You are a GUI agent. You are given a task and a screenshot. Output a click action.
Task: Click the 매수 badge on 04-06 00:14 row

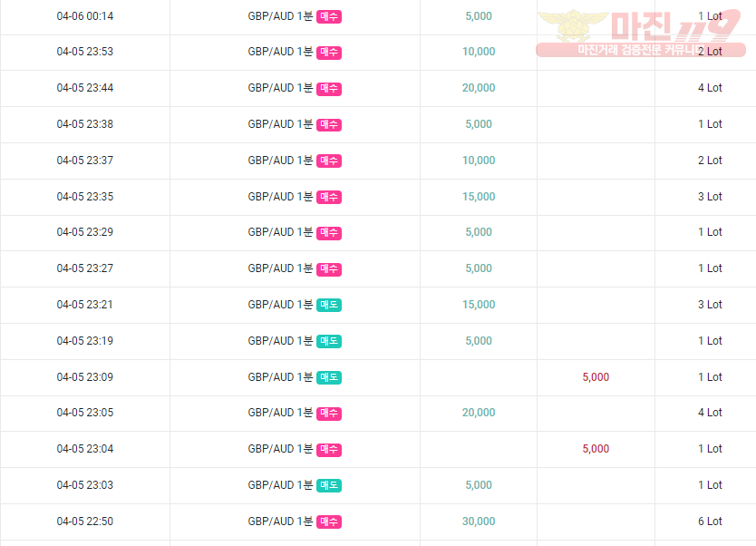[x=329, y=16]
